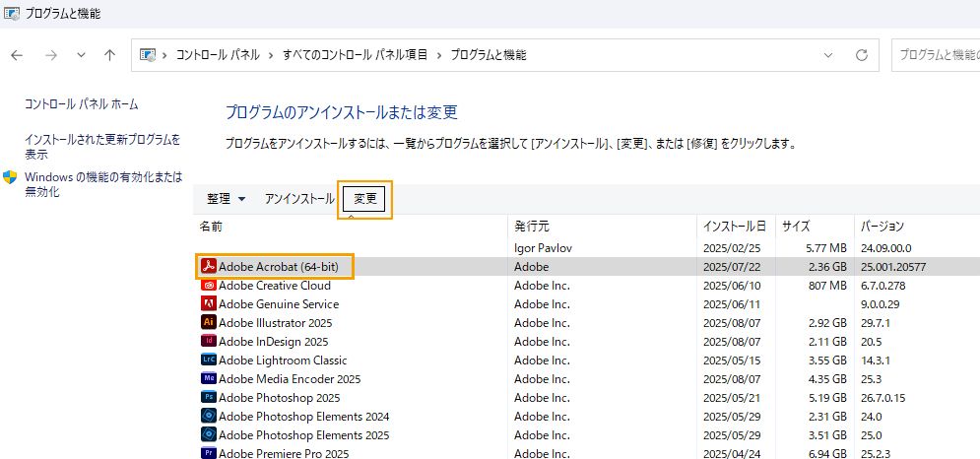Click install date 2025/04/24 cell
Screen dimensions: 980x459
732,453
